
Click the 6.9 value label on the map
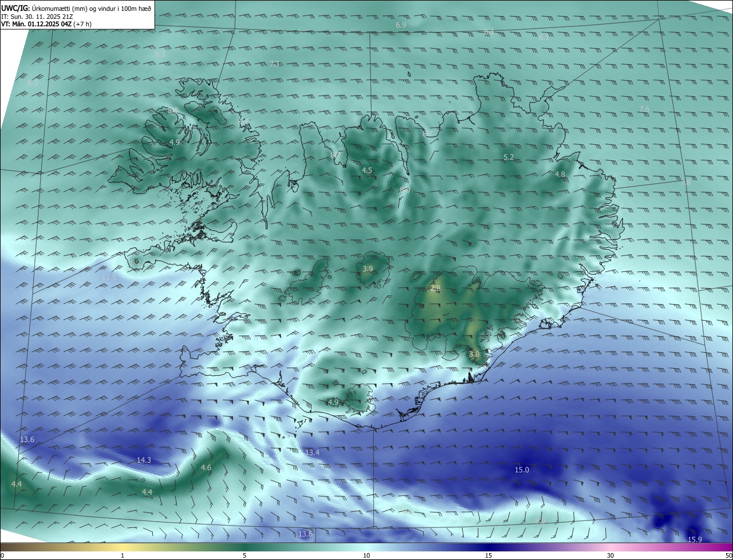pyautogui.click(x=401, y=25)
